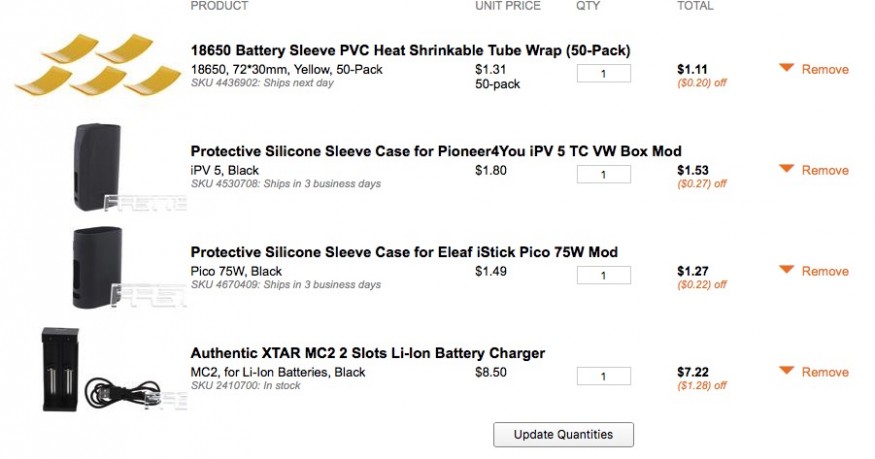Screen dimensions: 875x459
Task: Focus the XTAR charger quantity field
Action: [604, 376]
